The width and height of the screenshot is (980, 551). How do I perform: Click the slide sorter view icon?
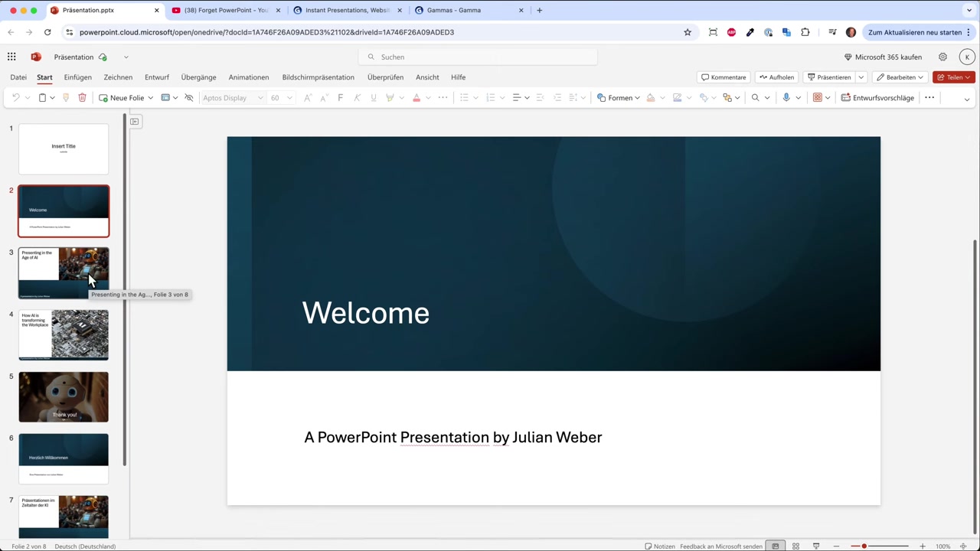point(795,546)
